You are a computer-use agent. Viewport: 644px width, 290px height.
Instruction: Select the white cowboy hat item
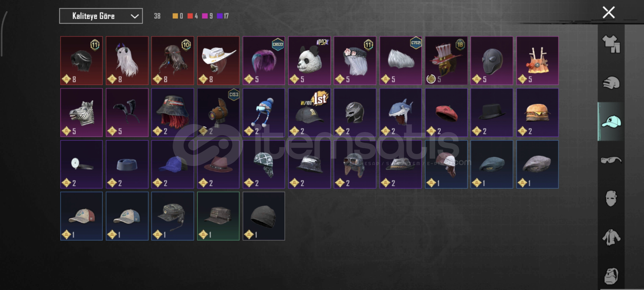[218, 61]
